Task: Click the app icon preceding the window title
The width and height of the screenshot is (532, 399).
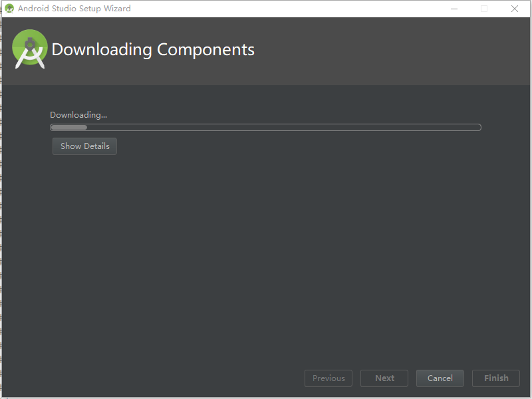Action: point(9,9)
